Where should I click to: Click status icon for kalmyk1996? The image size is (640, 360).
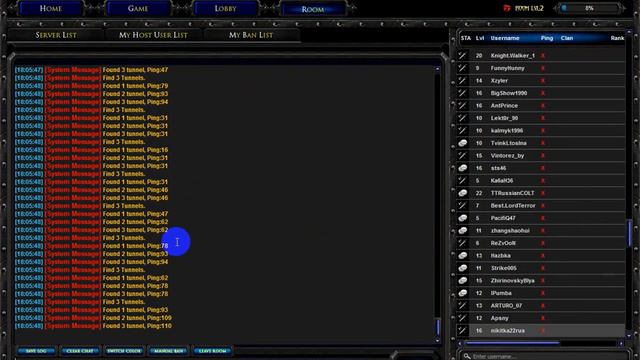point(462,131)
